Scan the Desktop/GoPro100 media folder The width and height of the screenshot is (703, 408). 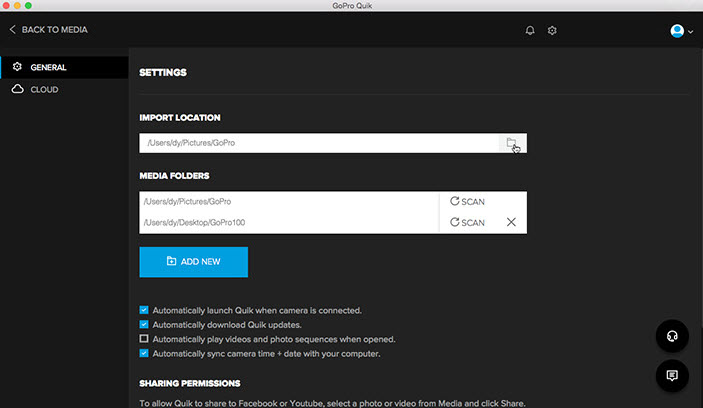click(467, 222)
